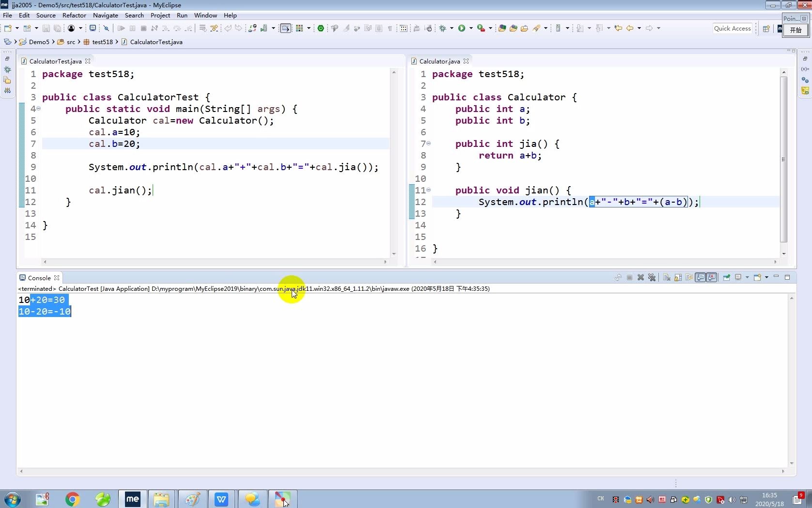812x508 pixels.
Task: Click the Pin Console icon
Action: [x=726, y=277]
